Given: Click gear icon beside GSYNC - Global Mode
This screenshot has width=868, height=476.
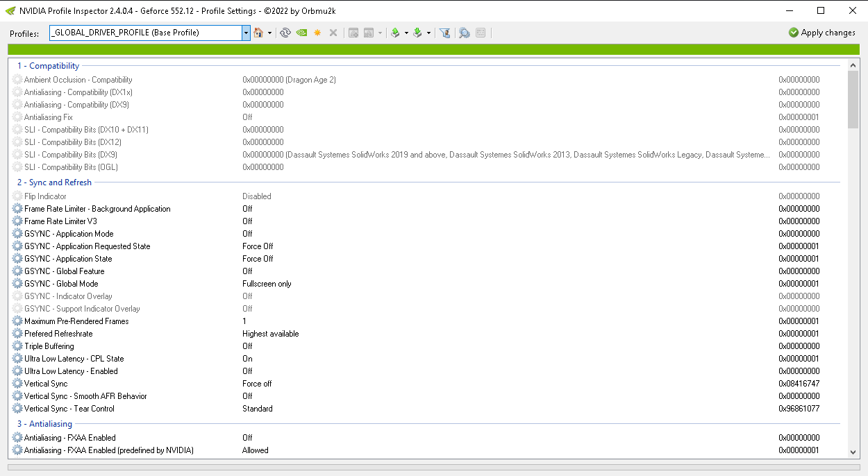Looking at the screenshot, I should click(x=17, y=284).
